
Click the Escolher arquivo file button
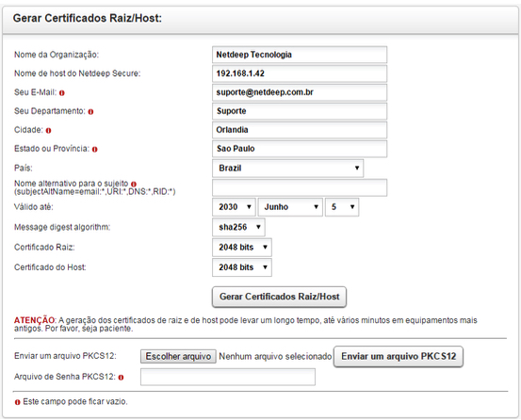pos(178,357)
